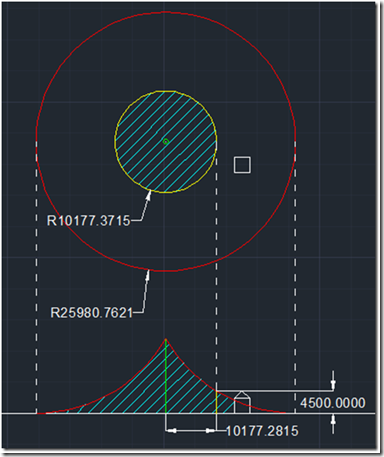Click the green vertical center line
The image size is (384, 457).
pyautogui.click(x=166, y=377)
